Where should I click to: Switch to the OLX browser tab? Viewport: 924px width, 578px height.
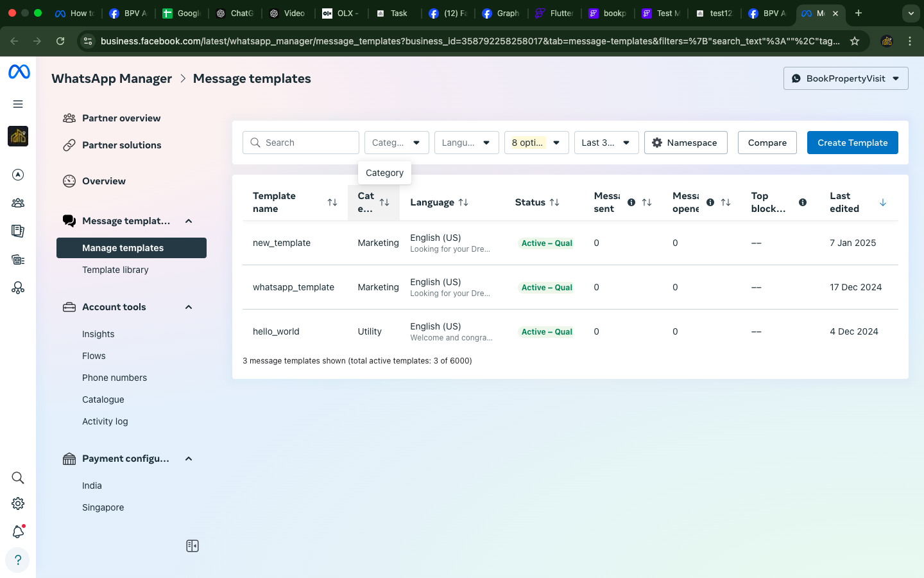pos(341,13)
